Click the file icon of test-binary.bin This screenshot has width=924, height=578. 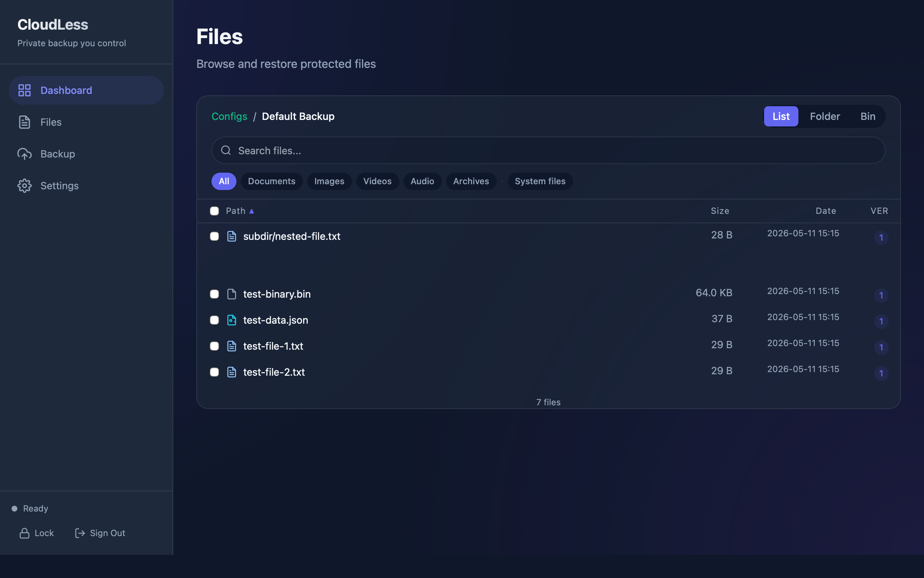[x=232, y=294]
